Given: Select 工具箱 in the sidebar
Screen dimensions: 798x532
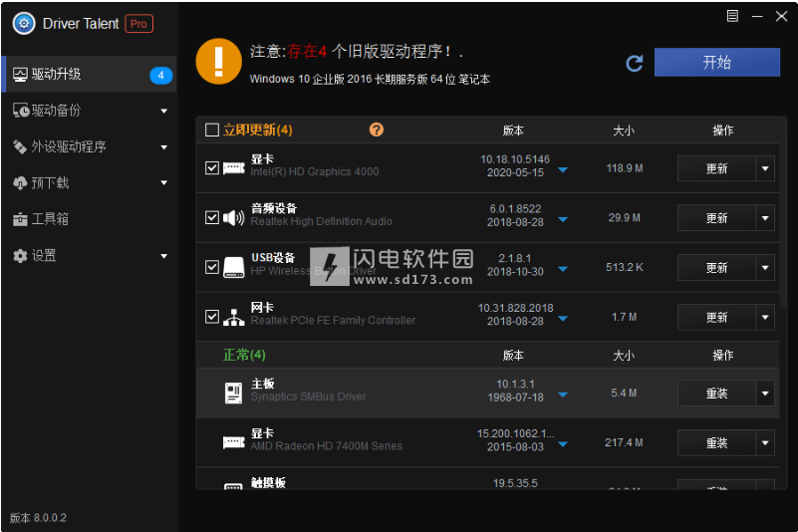Looking at the screenshot, I should pyautogui.click(x=90, y=219).
